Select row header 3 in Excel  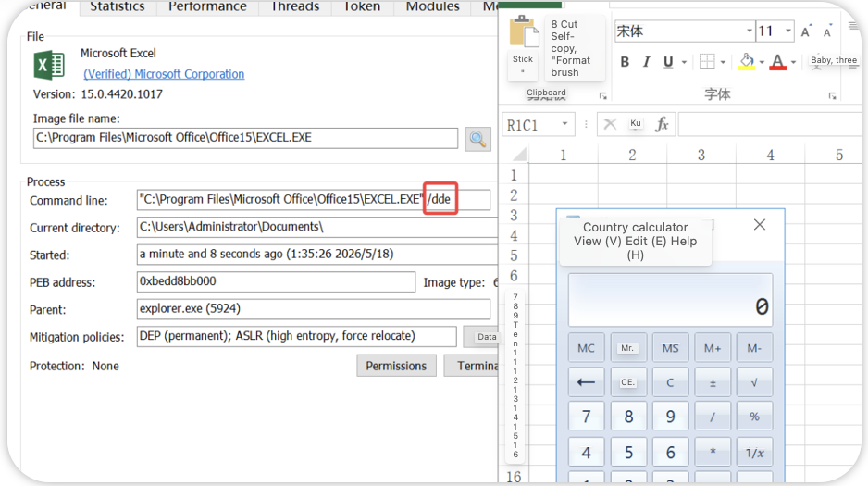point(514,216)
